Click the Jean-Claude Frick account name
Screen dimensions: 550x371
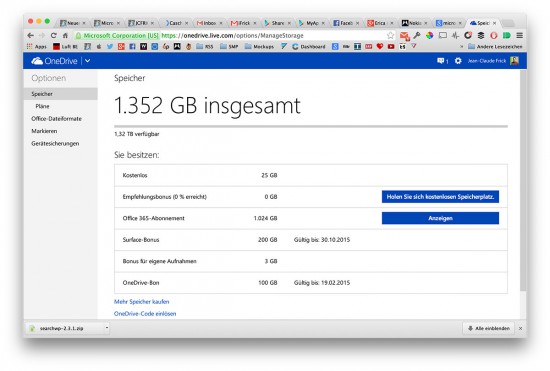pos(487,61)
